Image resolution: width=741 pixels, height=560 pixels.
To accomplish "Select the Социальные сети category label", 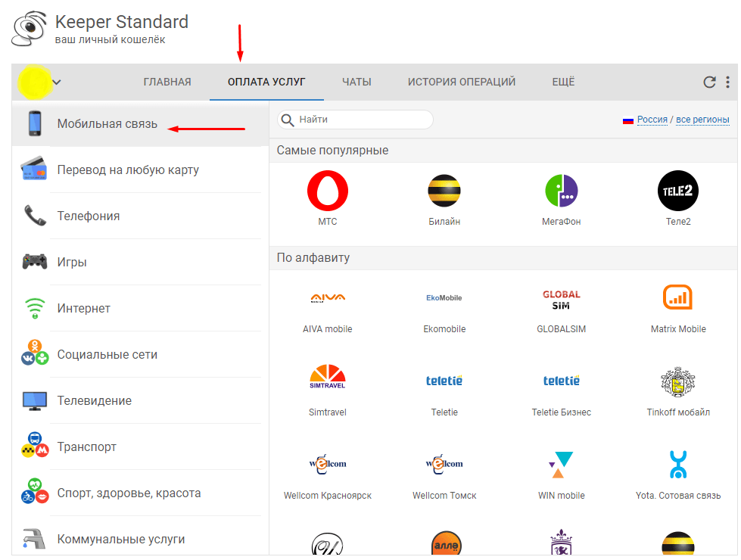I will pyautogui.click(x=107, y=354).
